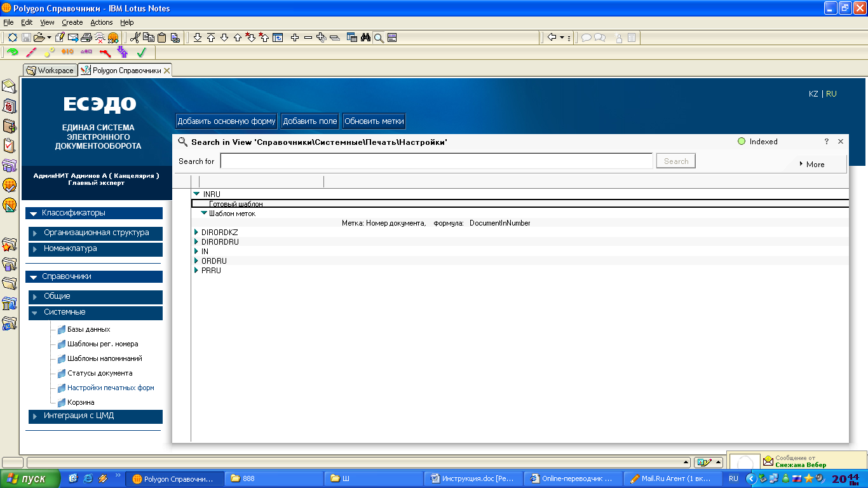Screen dimensions: 868x488
Task: Expand the More search options
Action: pyautogui.click(x=811, y=164)
